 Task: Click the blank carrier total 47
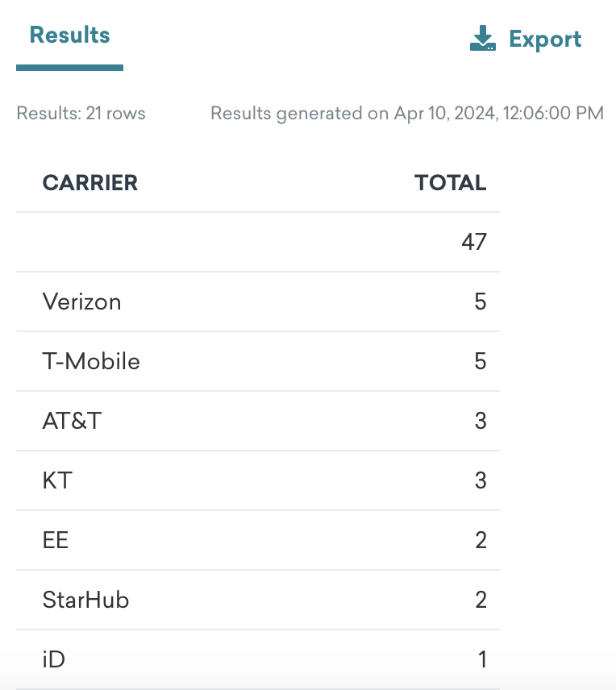point(474,242)
